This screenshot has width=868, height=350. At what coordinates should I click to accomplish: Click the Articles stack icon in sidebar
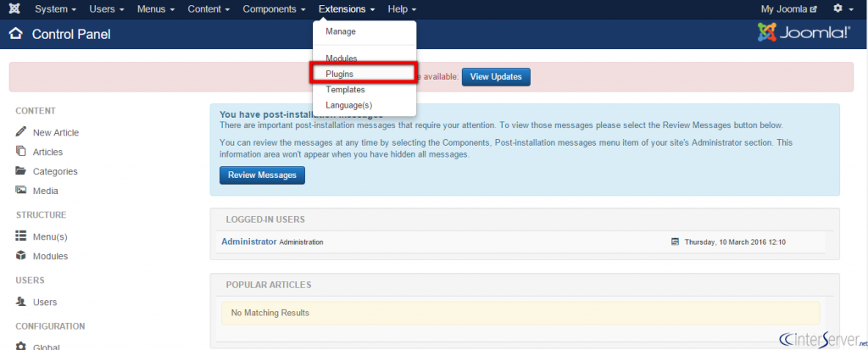[21, 151]
